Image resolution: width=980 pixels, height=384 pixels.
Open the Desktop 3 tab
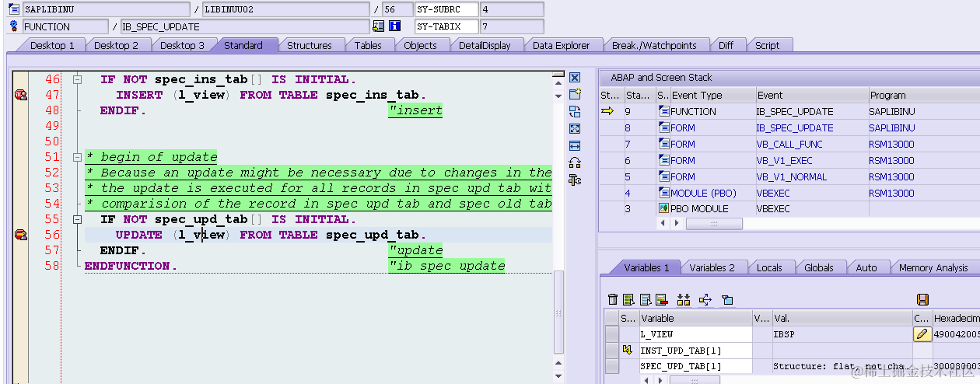(182, 45)
